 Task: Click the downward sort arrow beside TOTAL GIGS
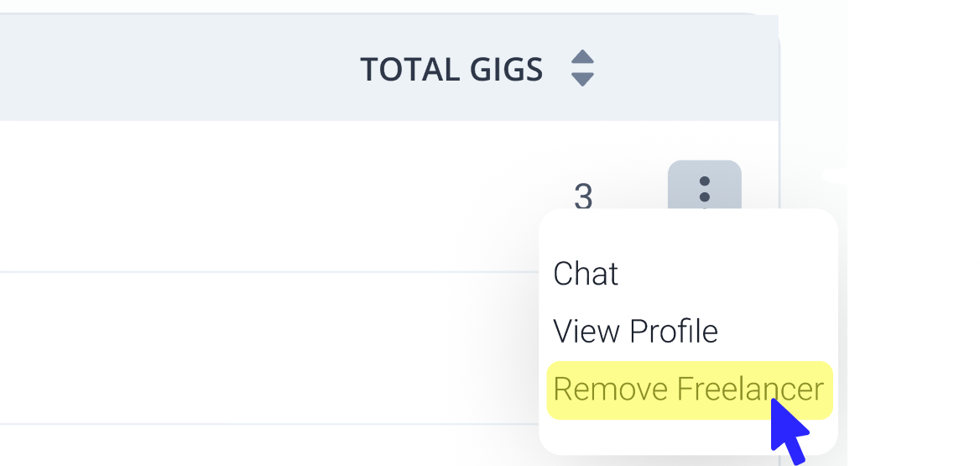(582, 79)
